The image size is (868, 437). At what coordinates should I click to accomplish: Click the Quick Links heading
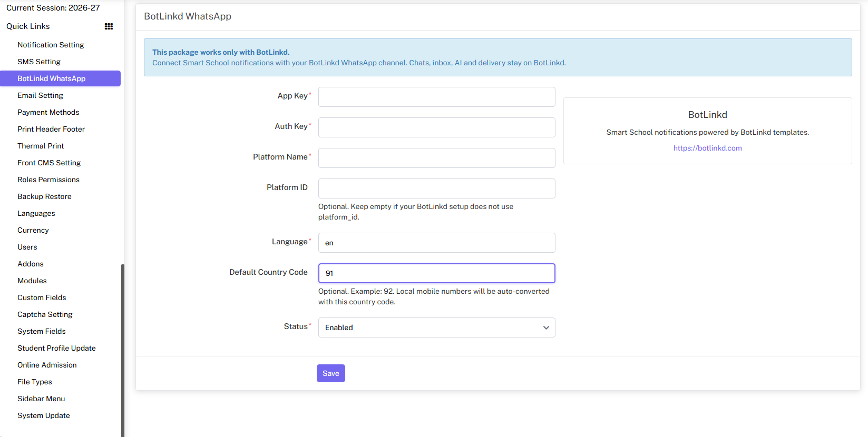point(28,26)
